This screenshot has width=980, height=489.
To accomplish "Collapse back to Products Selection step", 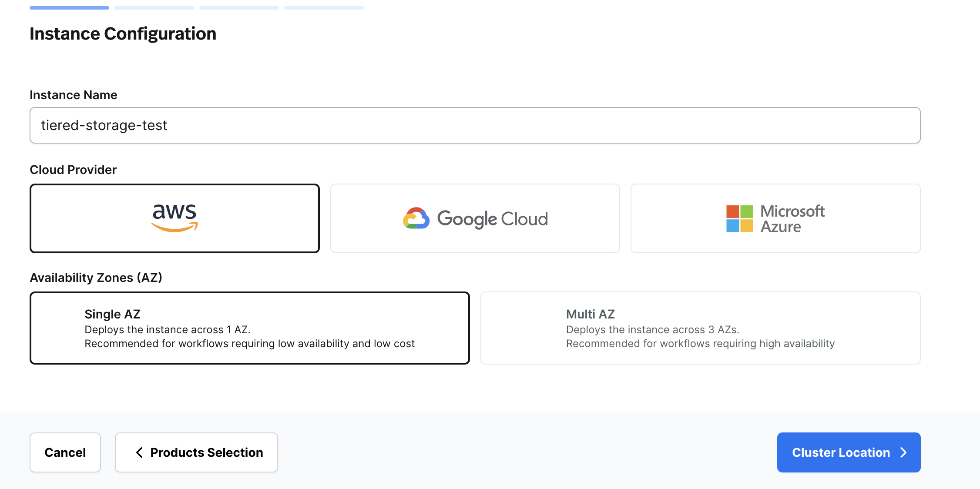I will coord(196,452).
